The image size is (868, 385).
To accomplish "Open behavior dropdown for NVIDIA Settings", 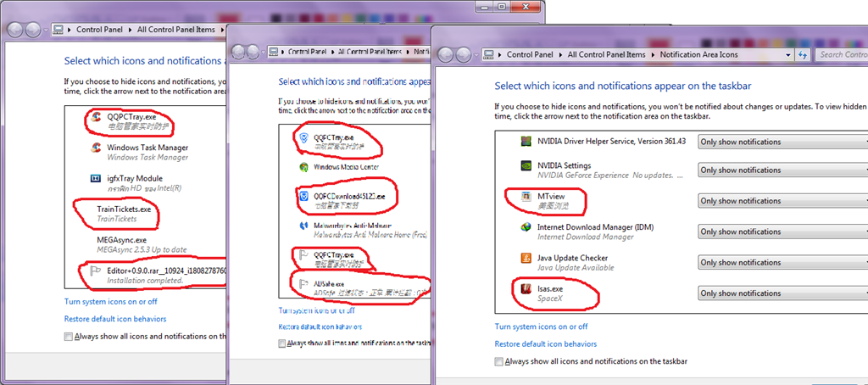I will pyautogui.click(x=782, y=170).
